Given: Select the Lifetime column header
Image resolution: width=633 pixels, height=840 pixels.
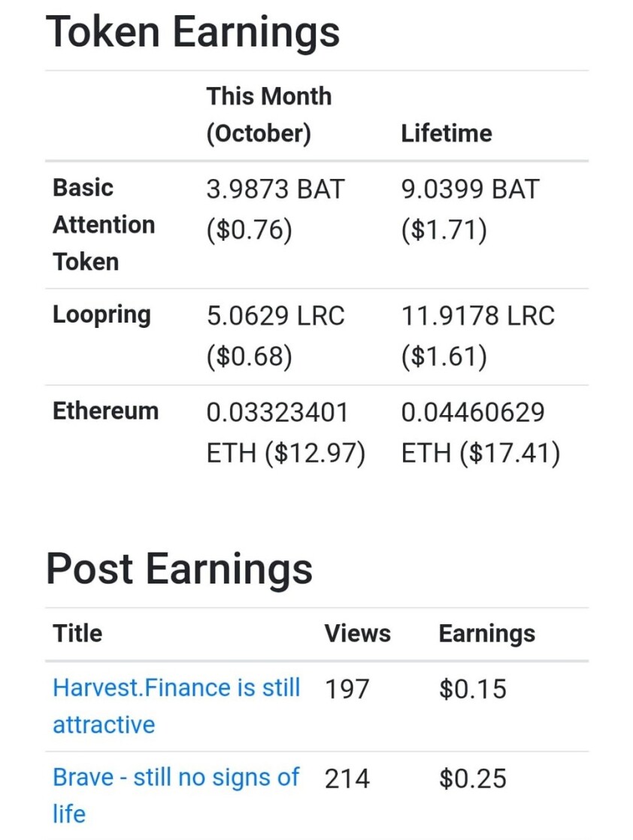Looking at the screenshot, I should point(447,133).
